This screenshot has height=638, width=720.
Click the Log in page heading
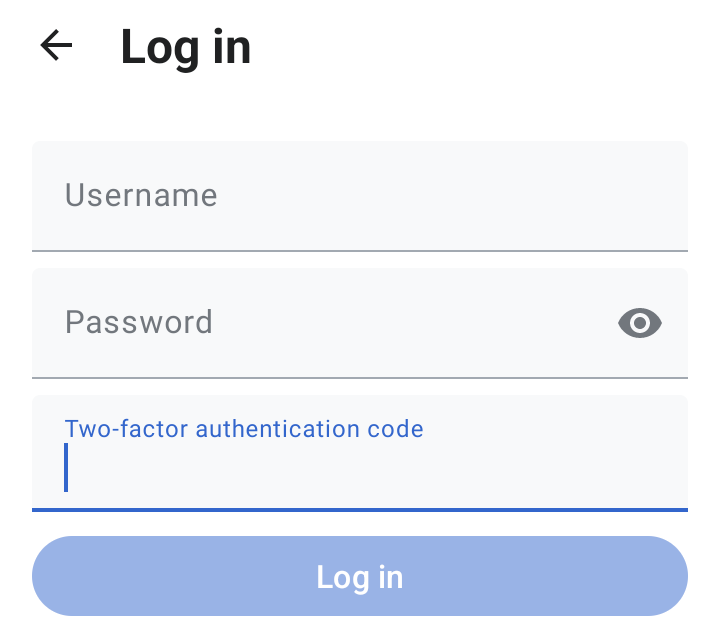pos(186,48)
